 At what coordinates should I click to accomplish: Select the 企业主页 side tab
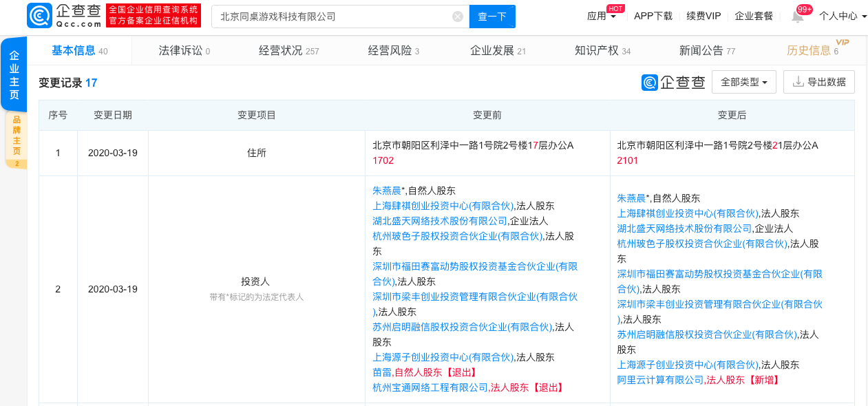coord(14,75)
